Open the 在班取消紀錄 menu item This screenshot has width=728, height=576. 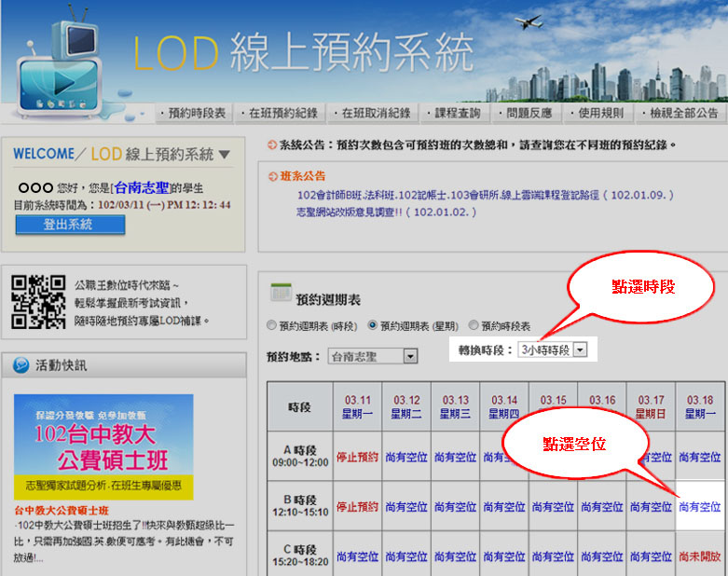(x=373, y=113)
